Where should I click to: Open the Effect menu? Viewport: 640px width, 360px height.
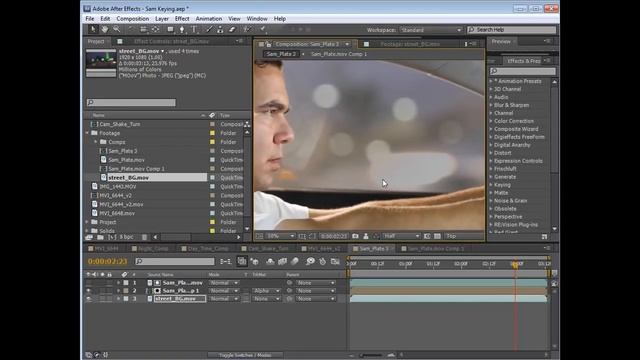(x=182, y=19)
